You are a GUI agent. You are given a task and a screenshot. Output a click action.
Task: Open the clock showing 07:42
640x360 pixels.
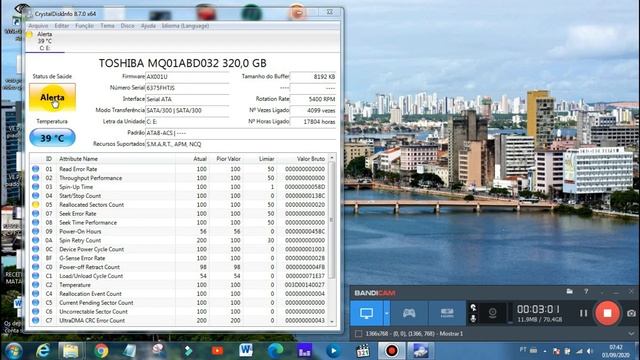coord(616,351)
